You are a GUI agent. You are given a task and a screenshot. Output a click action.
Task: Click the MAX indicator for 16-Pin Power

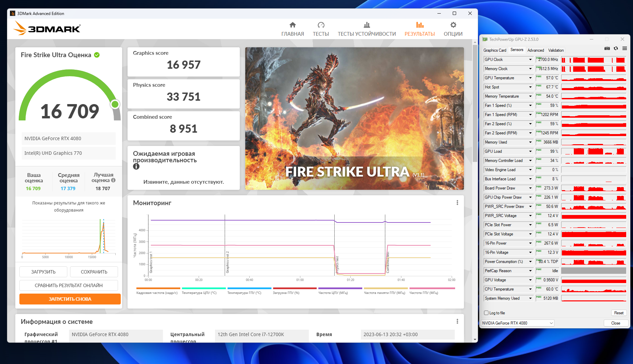click(539, 242)
